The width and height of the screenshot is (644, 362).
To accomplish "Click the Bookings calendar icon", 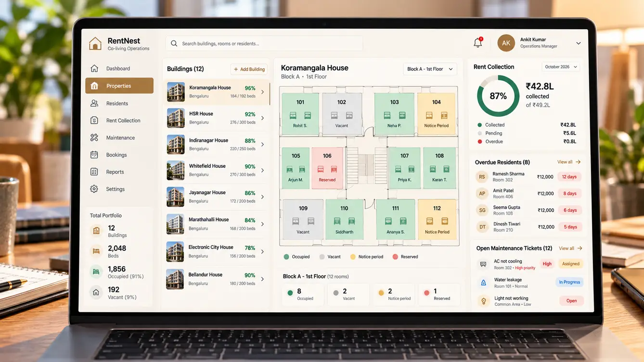I will click(x=94, y=155).
